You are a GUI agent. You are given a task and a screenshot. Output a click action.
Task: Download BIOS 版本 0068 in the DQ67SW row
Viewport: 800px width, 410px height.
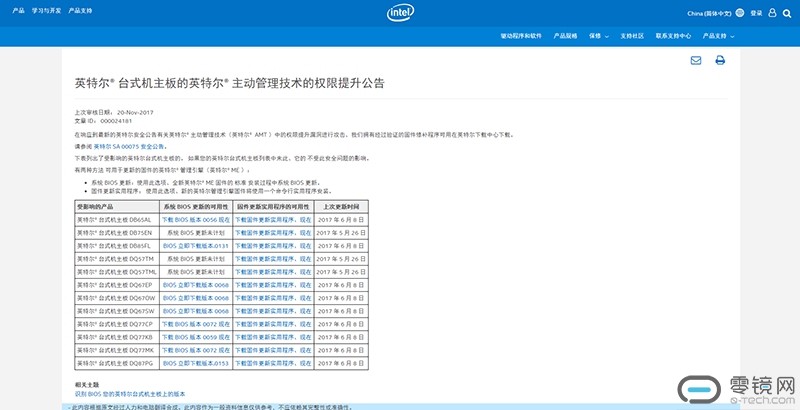[x=196, y=311]
